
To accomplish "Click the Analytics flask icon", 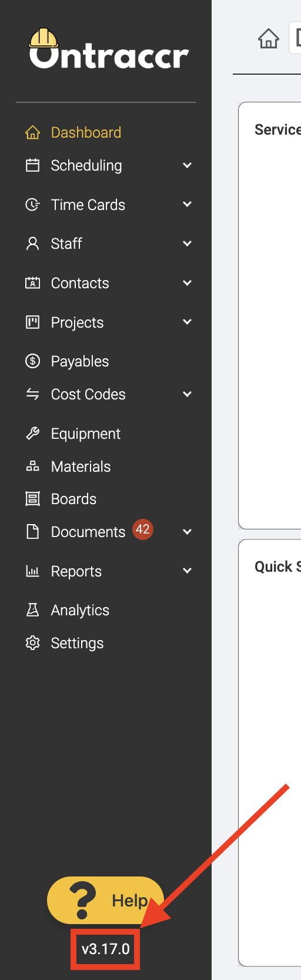I will 33,610.
